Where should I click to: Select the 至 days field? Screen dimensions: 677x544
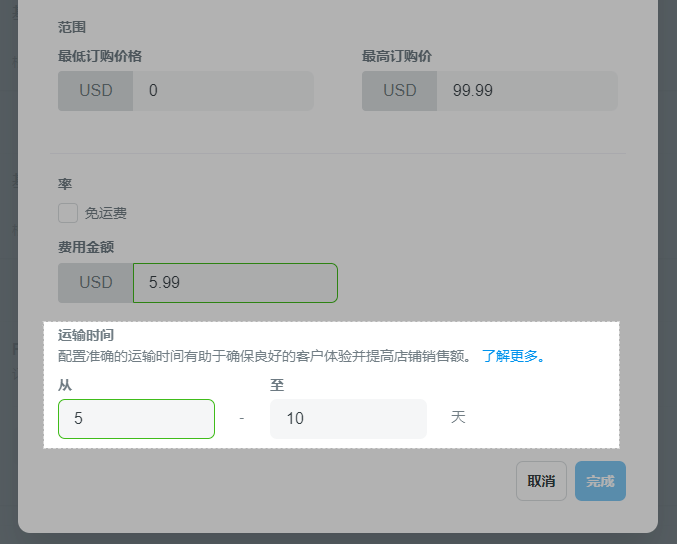coord(348,419)
